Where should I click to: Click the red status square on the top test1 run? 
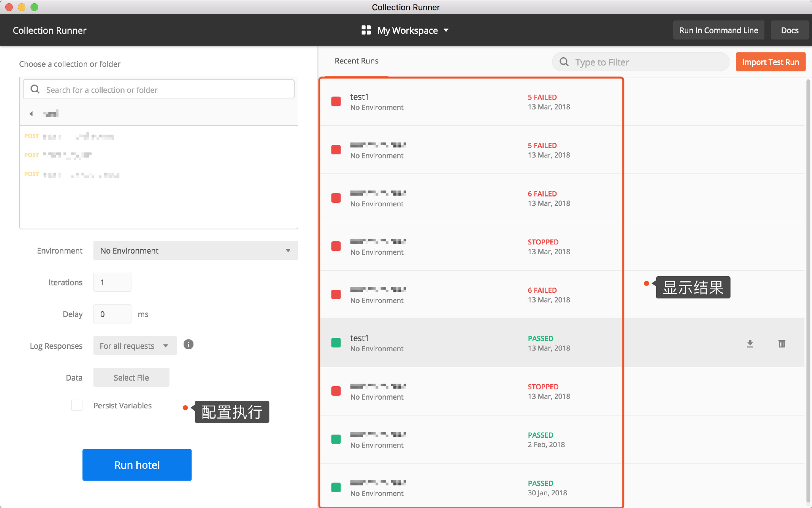coord(336,102)
